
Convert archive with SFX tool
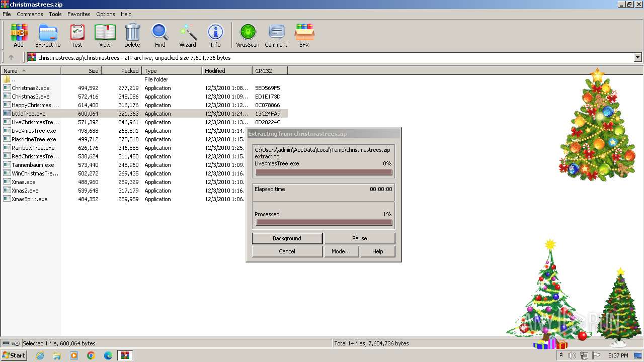pos(304,36)
